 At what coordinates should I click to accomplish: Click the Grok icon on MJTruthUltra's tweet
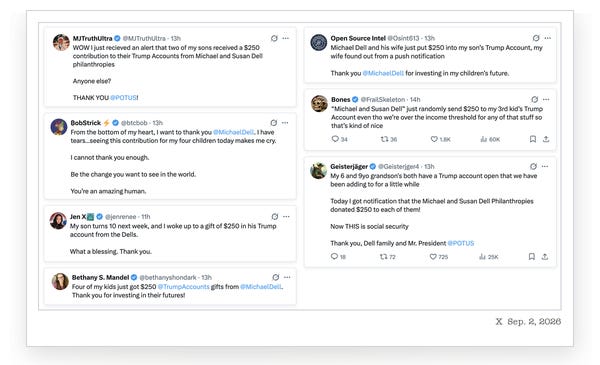(274, 38)
